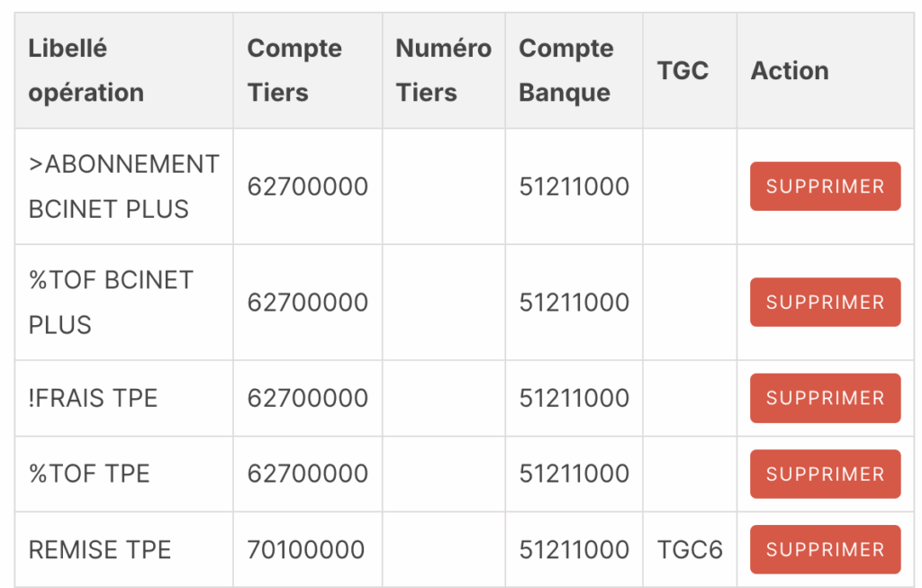Click the Compte Banque value for REMISE TPE
Image resolution: width=922 pixels, height=588 pixels.
(574, 549)
